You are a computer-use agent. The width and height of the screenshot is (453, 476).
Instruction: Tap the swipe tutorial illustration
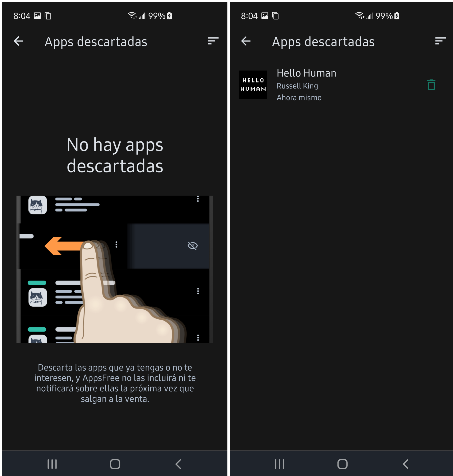(x=115, y=269)
